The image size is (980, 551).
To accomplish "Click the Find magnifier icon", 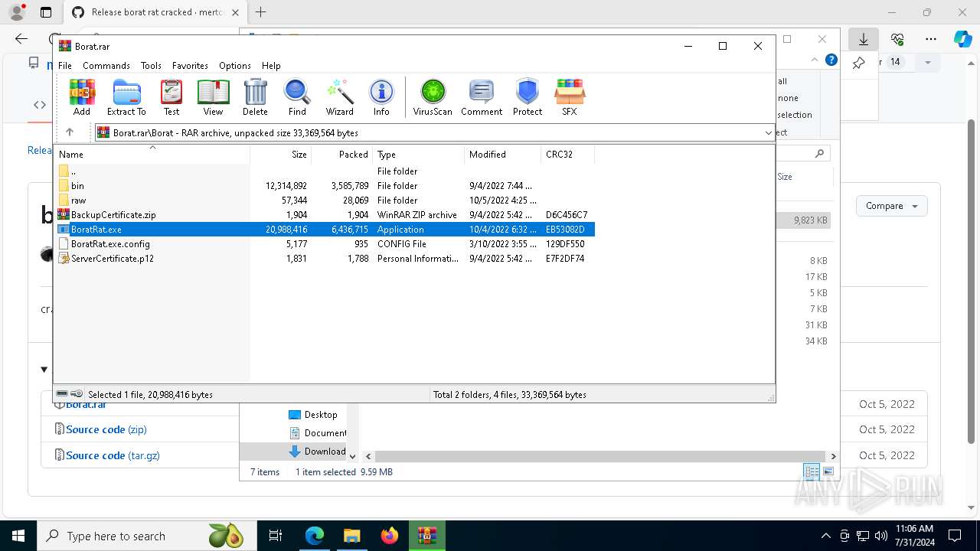I will pos(297,97).
